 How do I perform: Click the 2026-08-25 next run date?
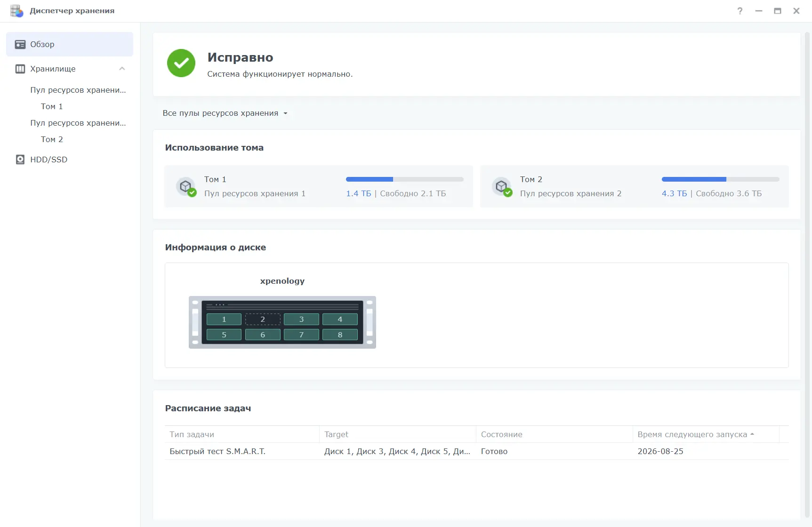tap(660, 451)
